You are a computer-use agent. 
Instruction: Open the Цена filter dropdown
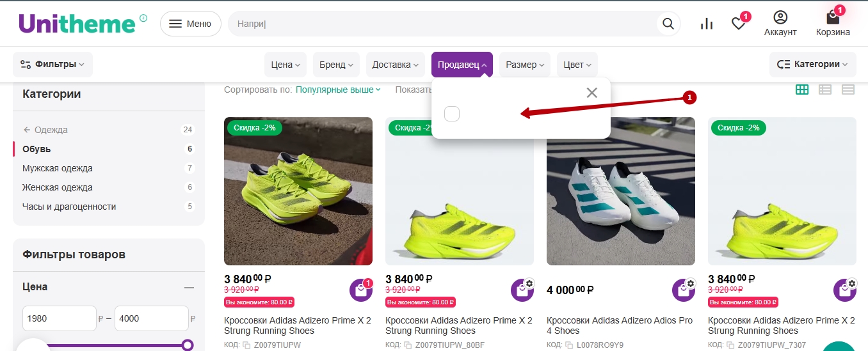point(285,65)
